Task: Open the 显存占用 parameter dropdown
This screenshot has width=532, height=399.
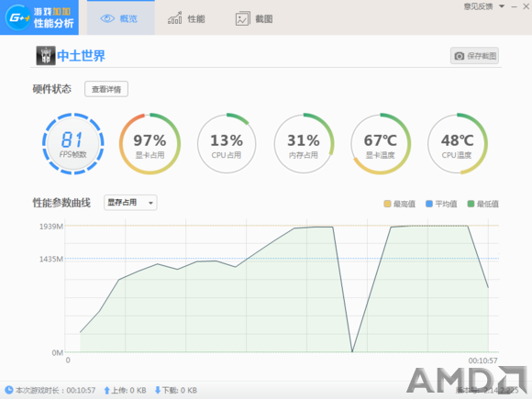Action: (x=130, y=203)
